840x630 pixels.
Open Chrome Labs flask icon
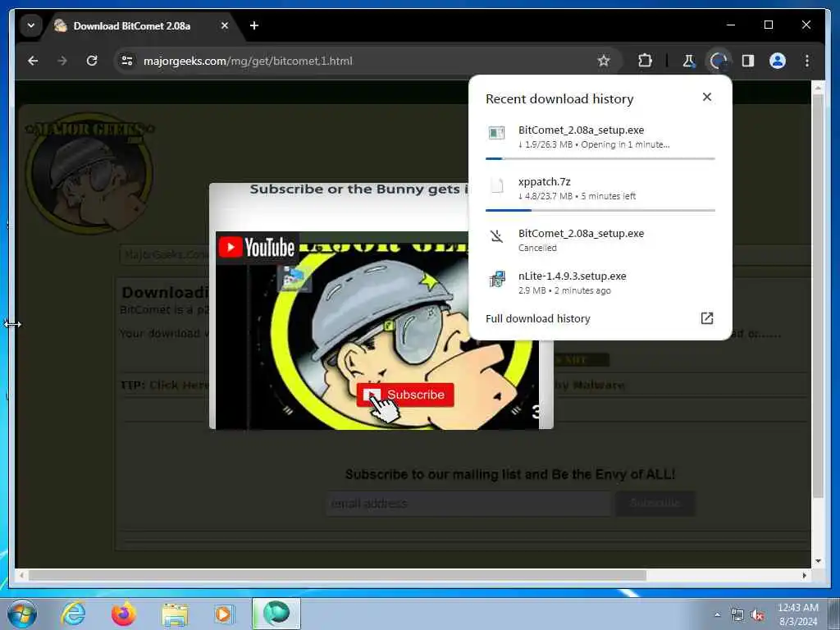[x=688, y=61]
